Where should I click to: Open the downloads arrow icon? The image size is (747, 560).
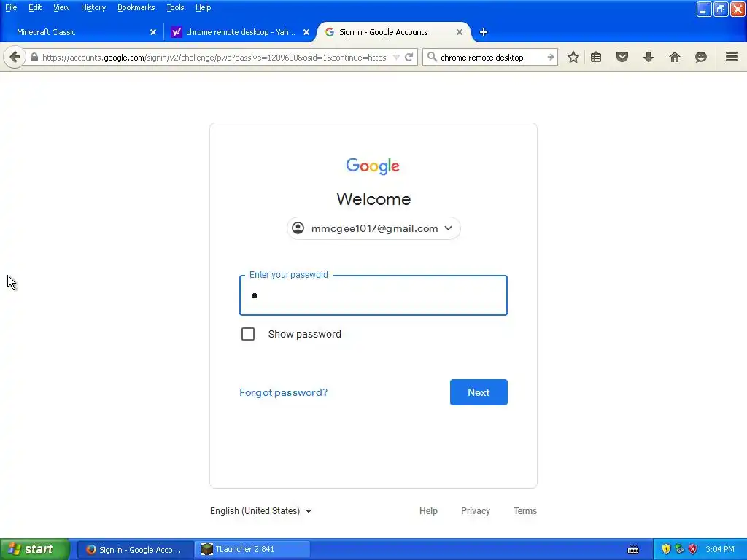(x=649, y=57)
